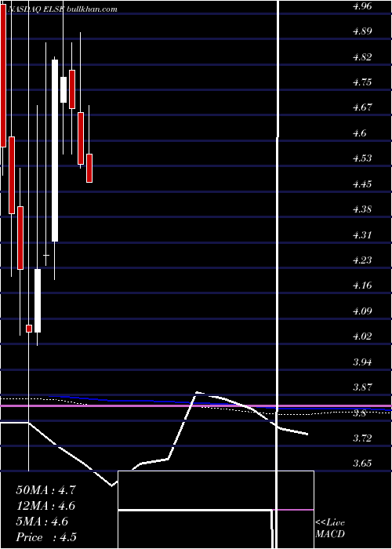
Task: Click the 50MA : 4.7 label
Action: pyautogui.click(x=45, y=490)
